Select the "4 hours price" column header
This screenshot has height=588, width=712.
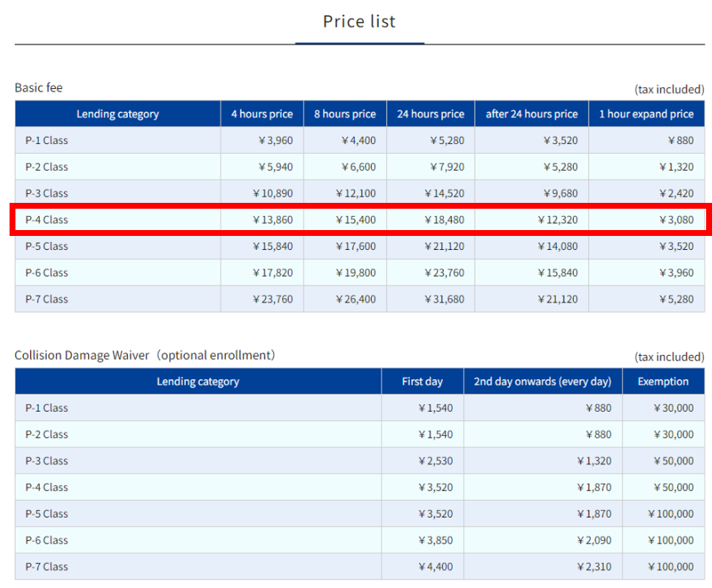click(262, 114)
